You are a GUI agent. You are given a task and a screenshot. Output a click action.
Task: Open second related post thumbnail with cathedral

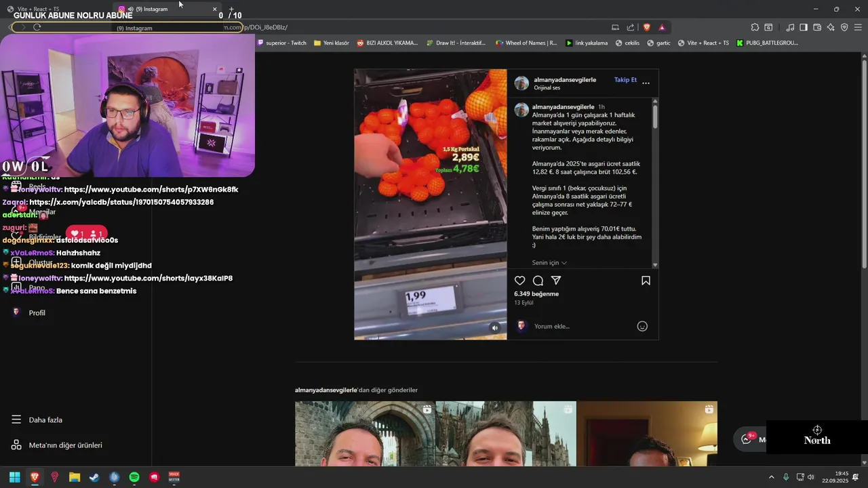pos(506,434)
